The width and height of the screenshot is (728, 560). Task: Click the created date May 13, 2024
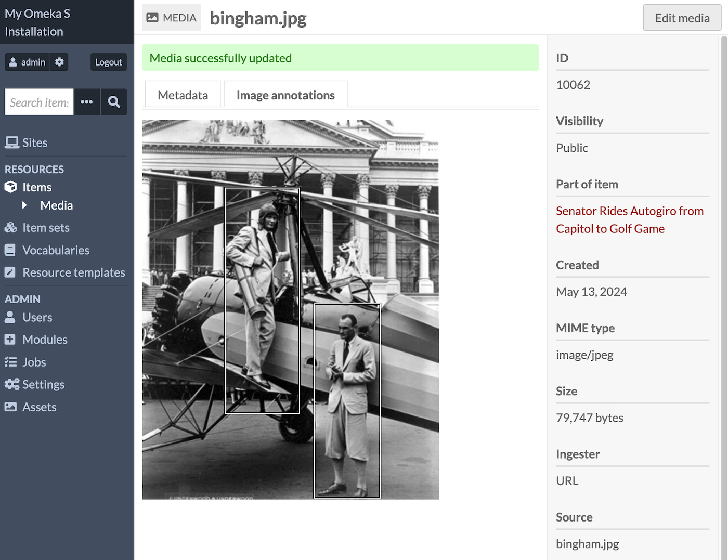(x=591, y=292)
